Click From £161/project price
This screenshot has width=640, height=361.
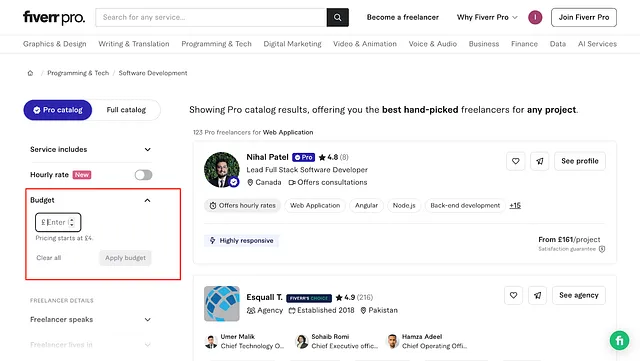tap(569, 240)
